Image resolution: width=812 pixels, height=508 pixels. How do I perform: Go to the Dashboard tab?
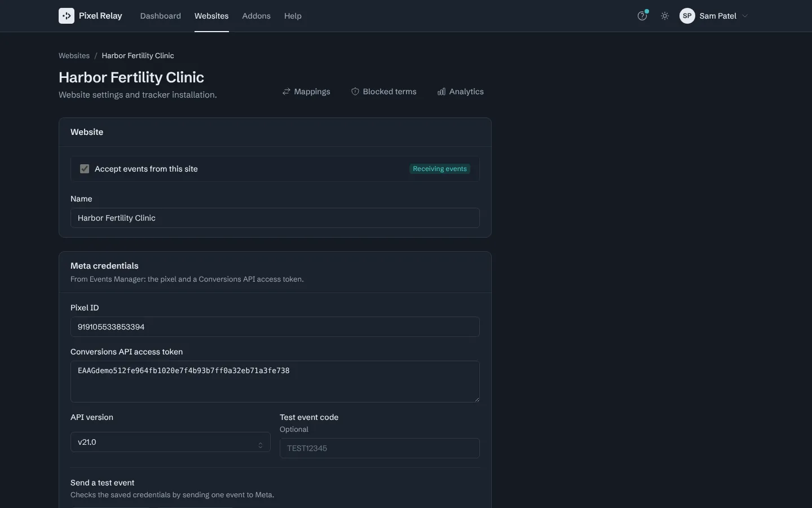161,16
